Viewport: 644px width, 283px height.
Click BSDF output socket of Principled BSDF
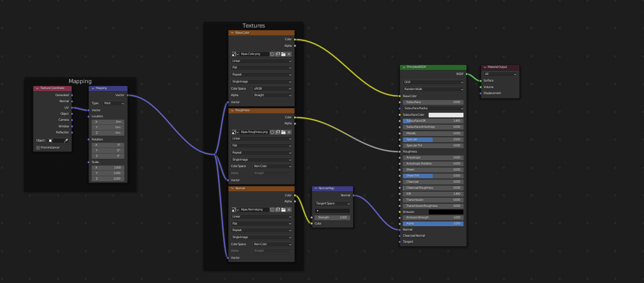pyautogui.click(x=466, y=74)
